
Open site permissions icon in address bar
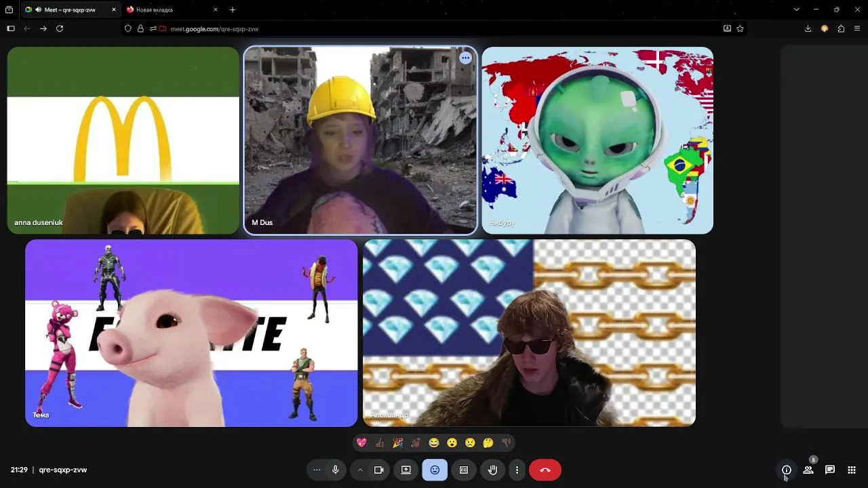[153, 28]
